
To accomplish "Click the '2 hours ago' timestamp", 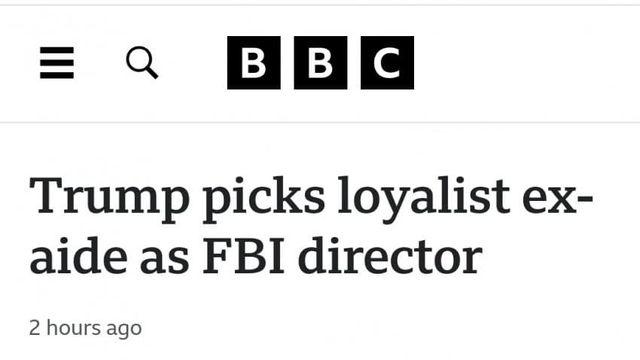I will tap(86, 328).
